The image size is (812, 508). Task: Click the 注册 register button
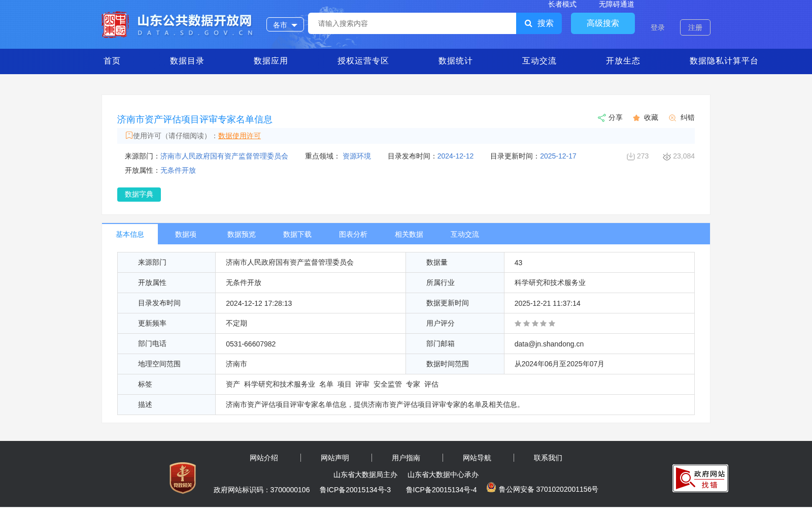pyautogui.click(x=695, y=27)
